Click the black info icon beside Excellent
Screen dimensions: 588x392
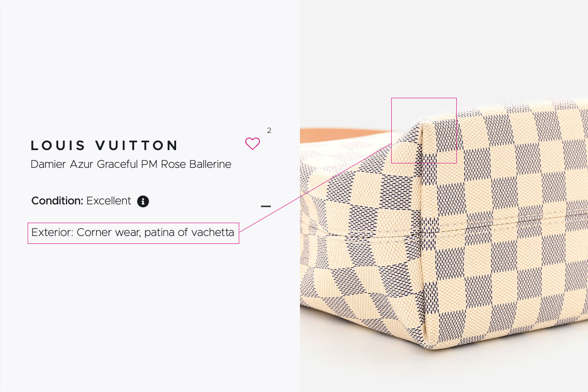(143, 201)
